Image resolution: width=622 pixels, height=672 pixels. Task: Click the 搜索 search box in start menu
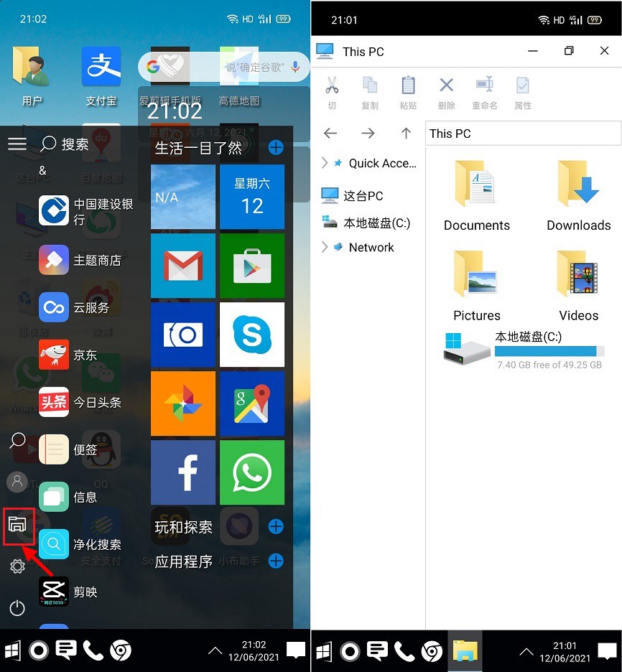(x=65, y=144)
